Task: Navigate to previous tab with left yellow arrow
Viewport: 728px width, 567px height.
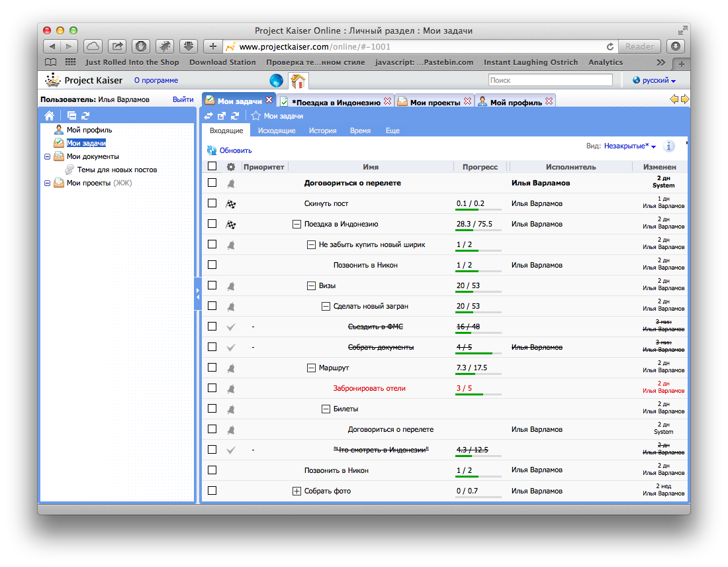Action: pyautogui.click(x=674, y=99)
